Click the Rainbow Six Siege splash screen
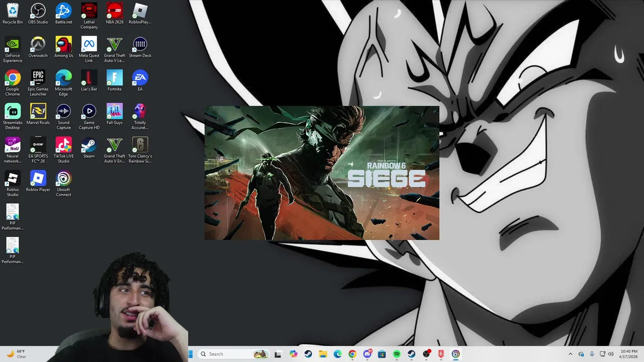 pyautogui.click(x=322, y=173)
